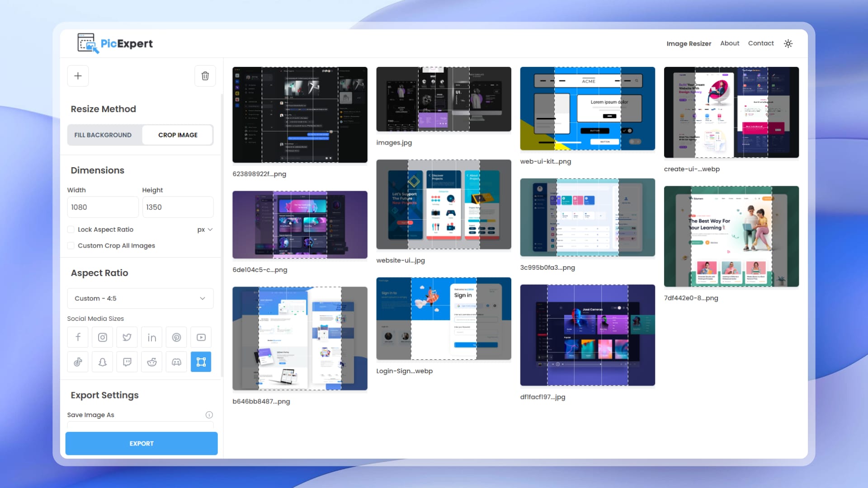Select the Instagram social media icon

point(102,337)
